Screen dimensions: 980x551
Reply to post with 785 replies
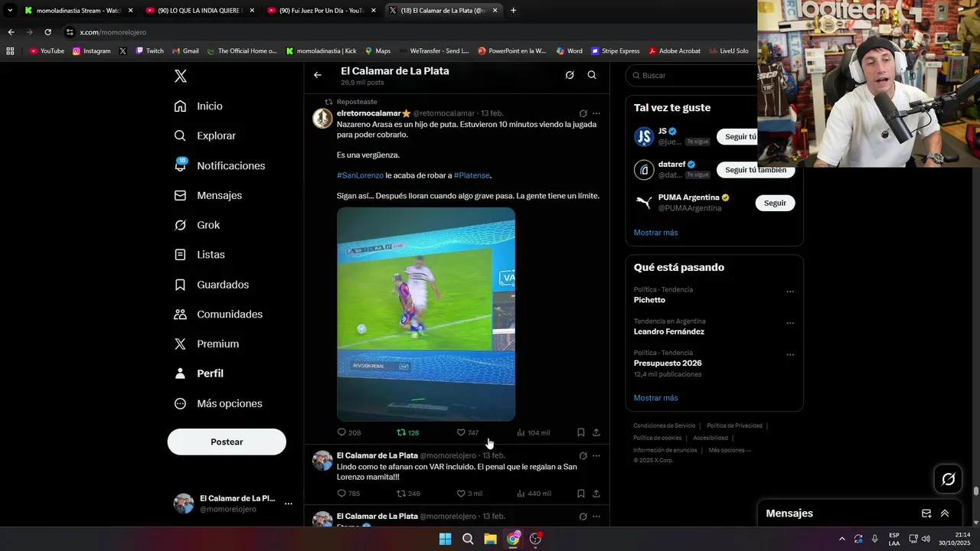click(349, 494)
